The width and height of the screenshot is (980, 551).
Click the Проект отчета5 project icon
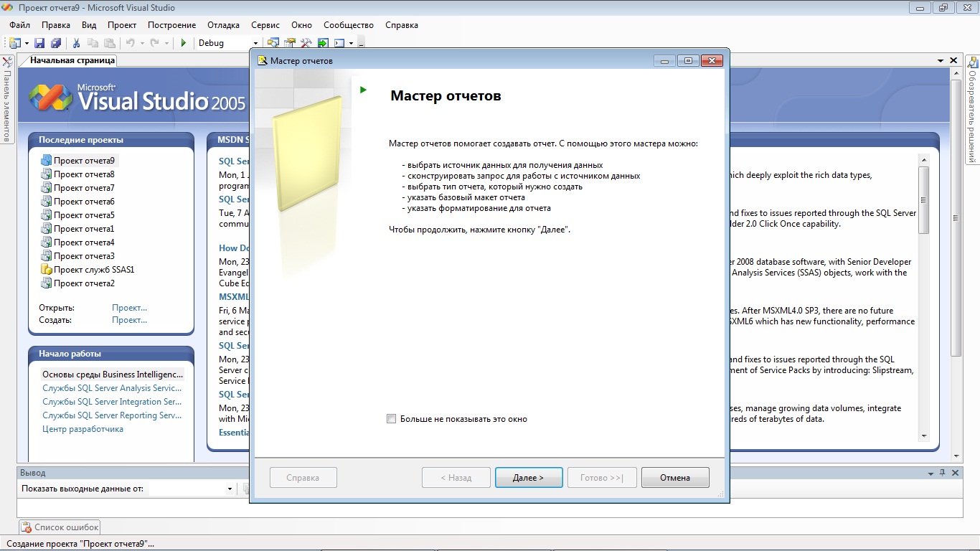point(47,215)
